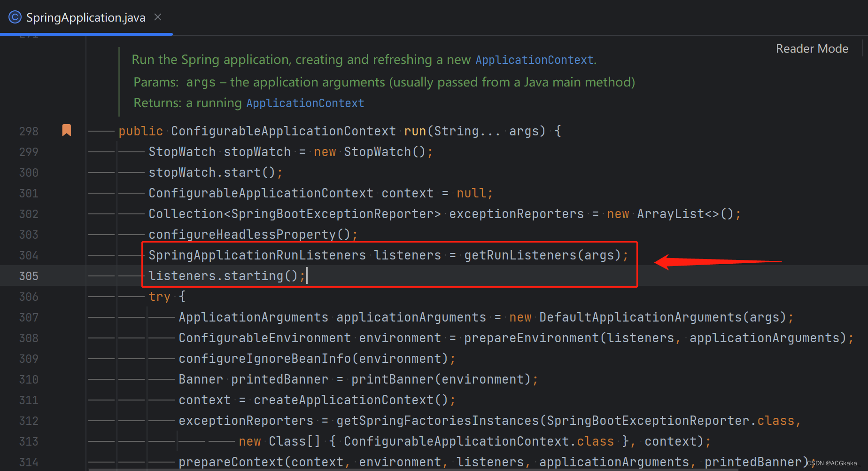Click the orange bookmark icon at line 298
The height and width of the screenshot is (471, 868).
click(x=67, y=130)
